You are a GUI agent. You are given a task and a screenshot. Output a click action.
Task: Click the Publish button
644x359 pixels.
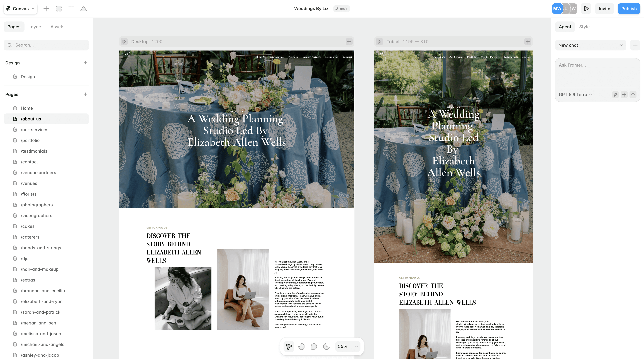tap(629, 9)
